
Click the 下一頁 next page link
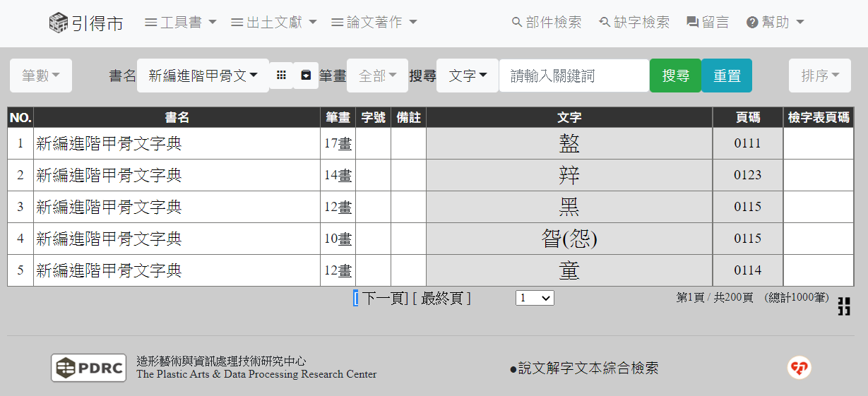tap(385, 299)
